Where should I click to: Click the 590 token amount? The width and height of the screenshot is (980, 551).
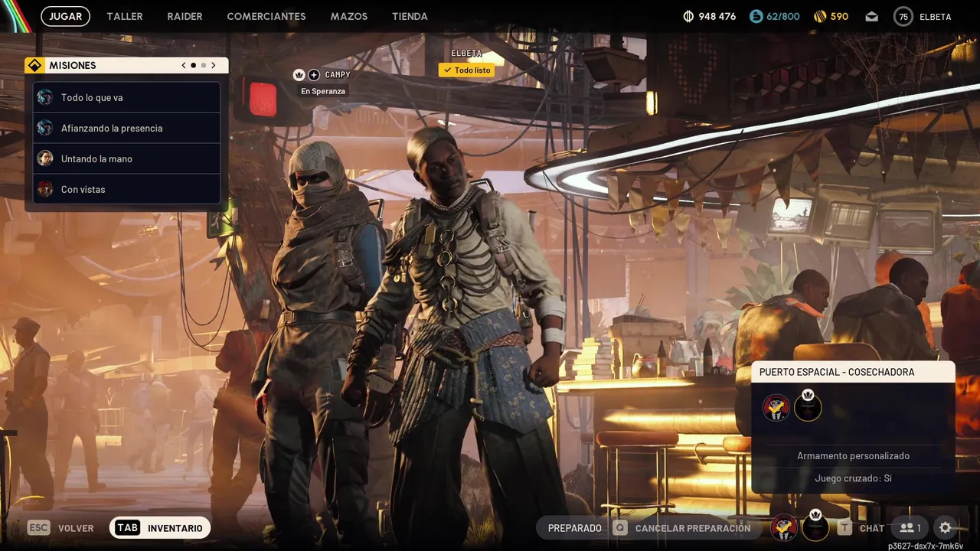click(839, 16)
